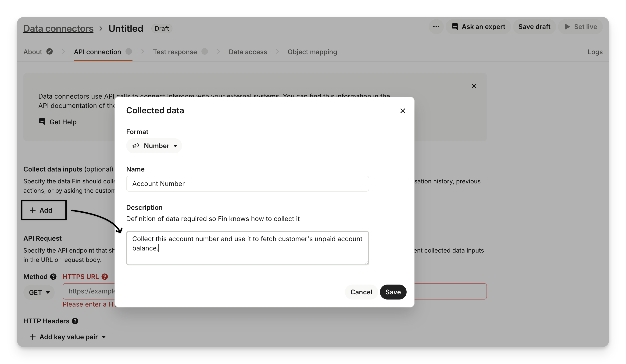Click the HTTP Headers help icon
Image resolution: width=626 pixels, height=364 pixels.
tap(75, 321)
